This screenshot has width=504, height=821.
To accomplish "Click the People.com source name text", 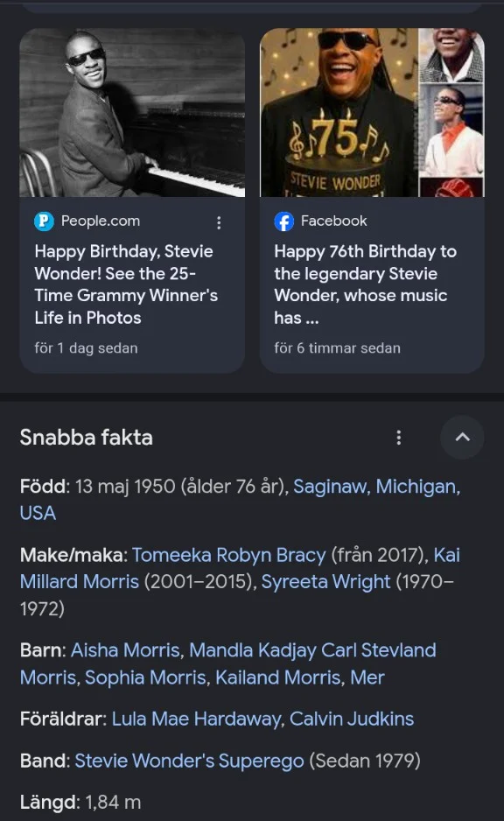I will coord(101,221).
